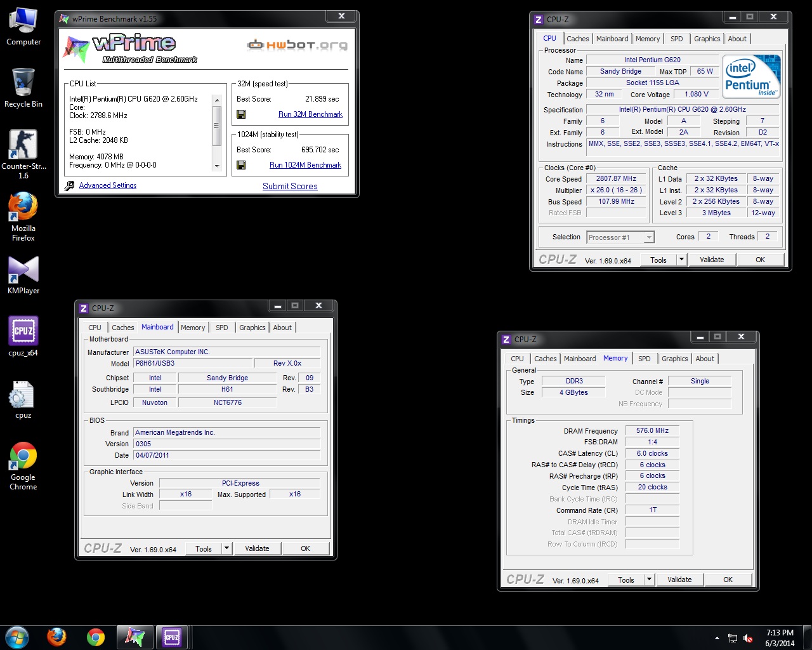The image size is (812, 650).
Task: Open the Recycle Bin desktop icon
Action: coord(23,88)
